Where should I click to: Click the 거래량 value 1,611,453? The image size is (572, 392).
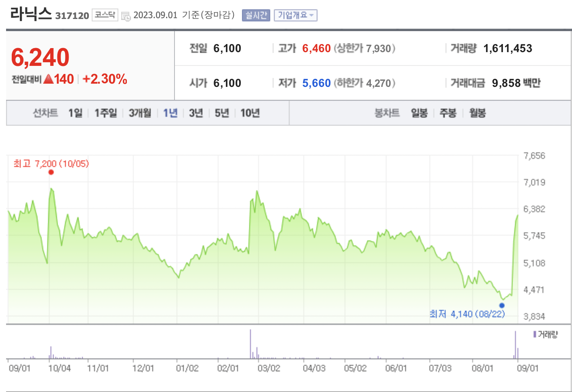pos(508,48)
